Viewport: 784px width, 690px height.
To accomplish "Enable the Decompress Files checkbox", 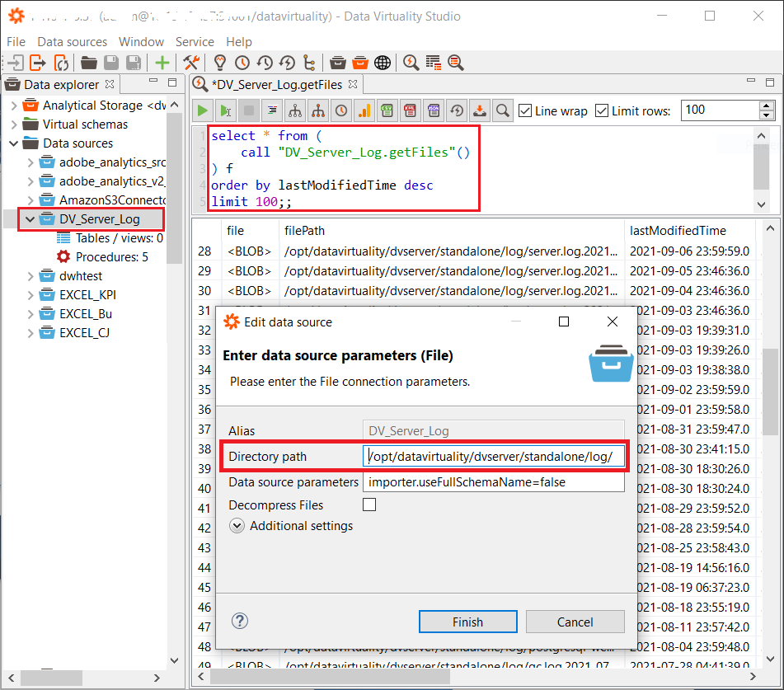I will tap(369, 505).
